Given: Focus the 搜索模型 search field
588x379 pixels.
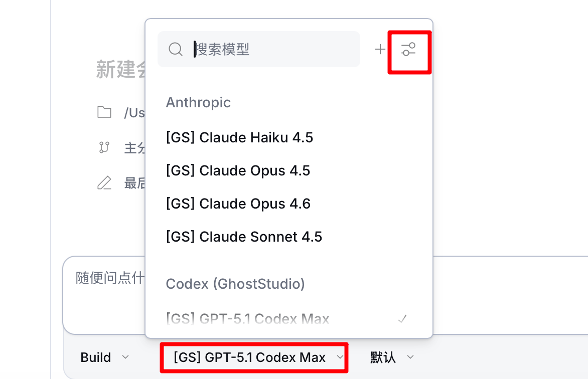Looking at the screenshot, I should (x=271, y=49).
